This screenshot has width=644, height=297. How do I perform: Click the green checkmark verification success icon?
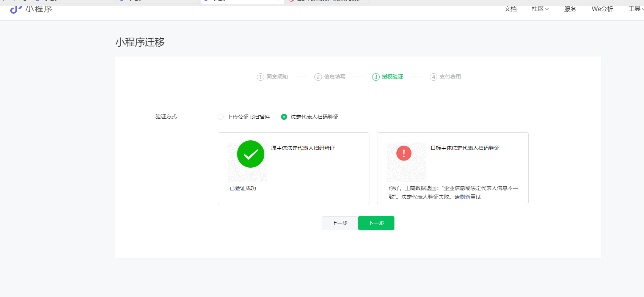[251, 154]
